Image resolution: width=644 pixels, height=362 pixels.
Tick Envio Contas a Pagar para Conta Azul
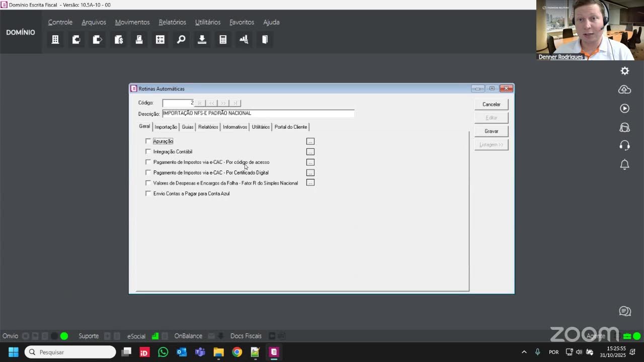click(148, 193)
